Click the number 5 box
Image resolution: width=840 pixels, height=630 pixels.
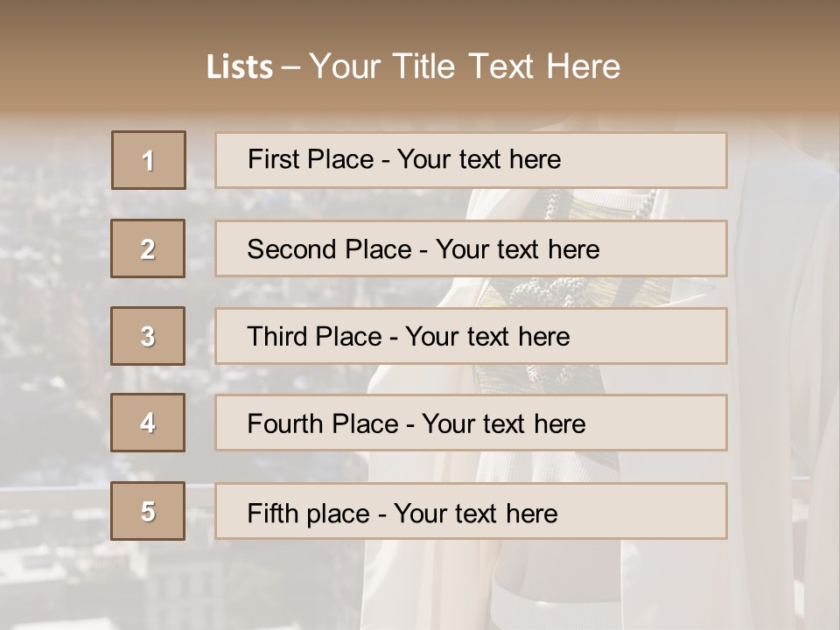(148, 511)
